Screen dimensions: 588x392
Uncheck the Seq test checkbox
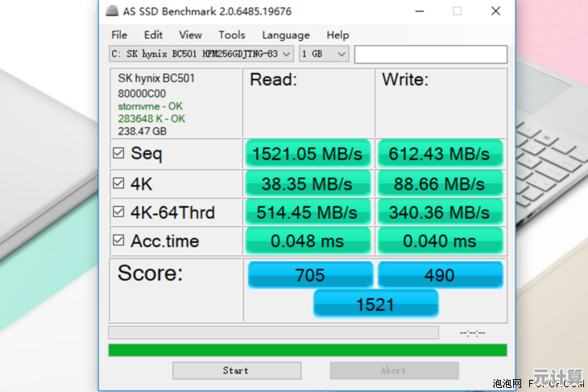point(119,153)
